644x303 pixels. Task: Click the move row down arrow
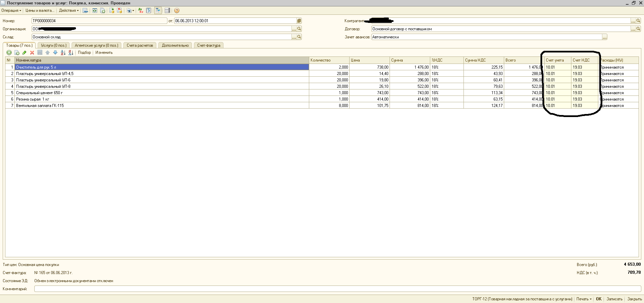pos(55,52)
